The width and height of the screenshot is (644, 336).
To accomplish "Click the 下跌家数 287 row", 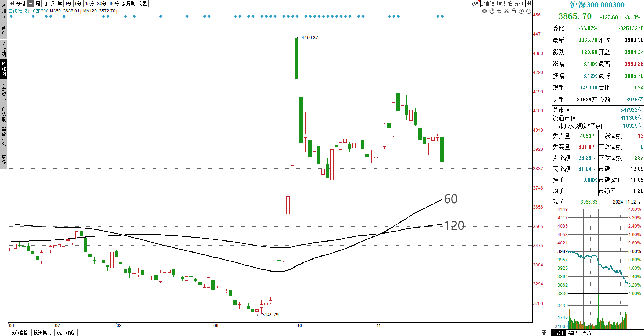I will click(x=621, y=158).
